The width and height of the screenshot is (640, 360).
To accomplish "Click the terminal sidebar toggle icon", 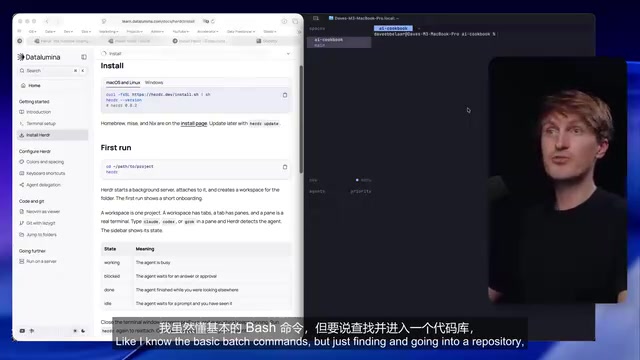I will (x=316, y=18).
